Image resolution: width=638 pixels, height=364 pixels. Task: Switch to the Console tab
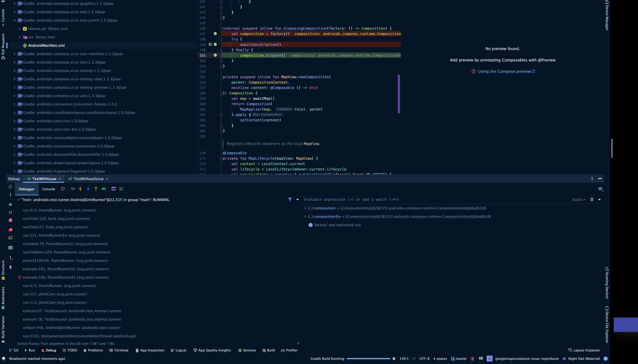[x=49, y=189]
